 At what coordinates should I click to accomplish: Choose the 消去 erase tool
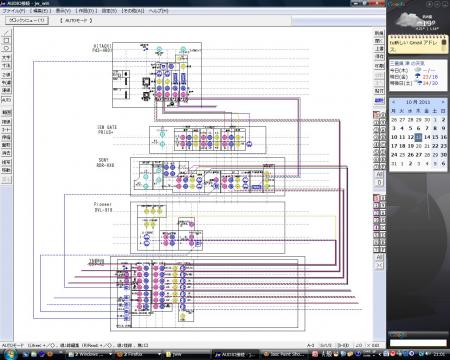coord(6,153)
